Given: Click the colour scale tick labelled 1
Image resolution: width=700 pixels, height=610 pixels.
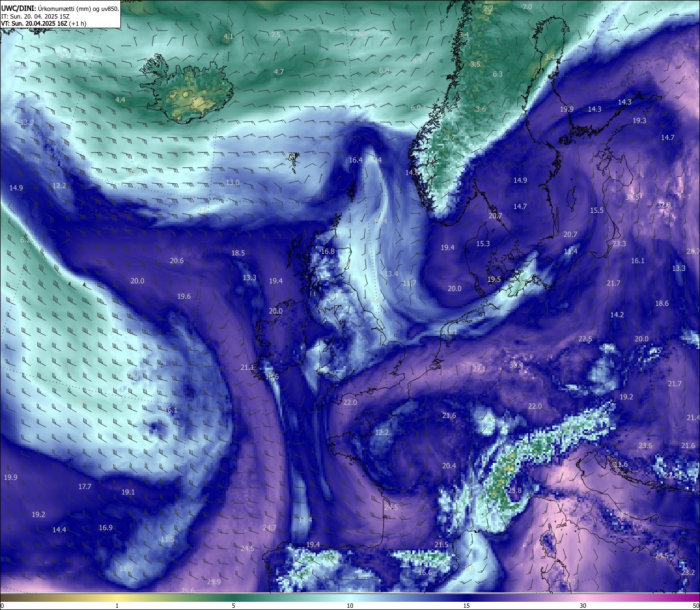Looking at the screenshot, I should point(117,606).
